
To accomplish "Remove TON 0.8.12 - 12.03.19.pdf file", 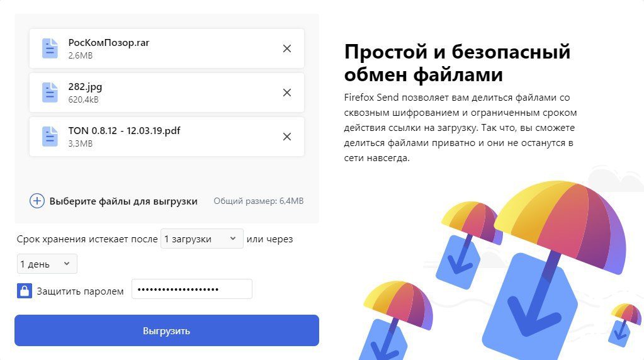I will coord(287,137).
